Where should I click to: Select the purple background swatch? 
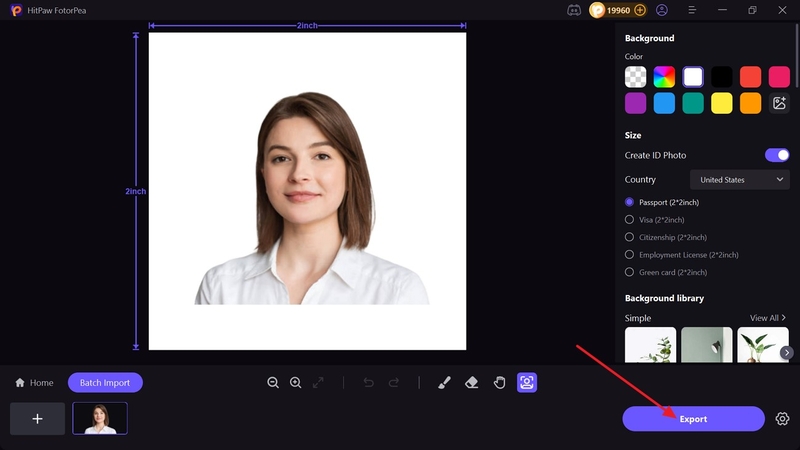(635, 103)
